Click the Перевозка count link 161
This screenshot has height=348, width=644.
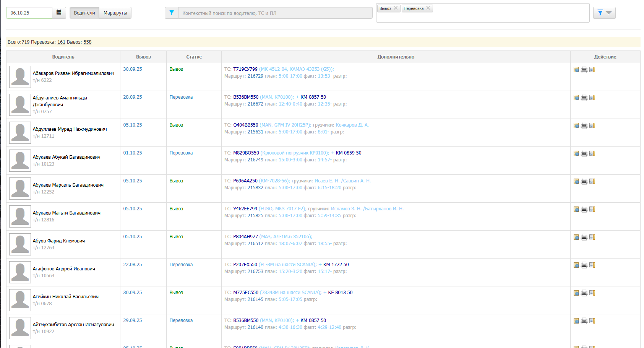[x=61, y=42]
